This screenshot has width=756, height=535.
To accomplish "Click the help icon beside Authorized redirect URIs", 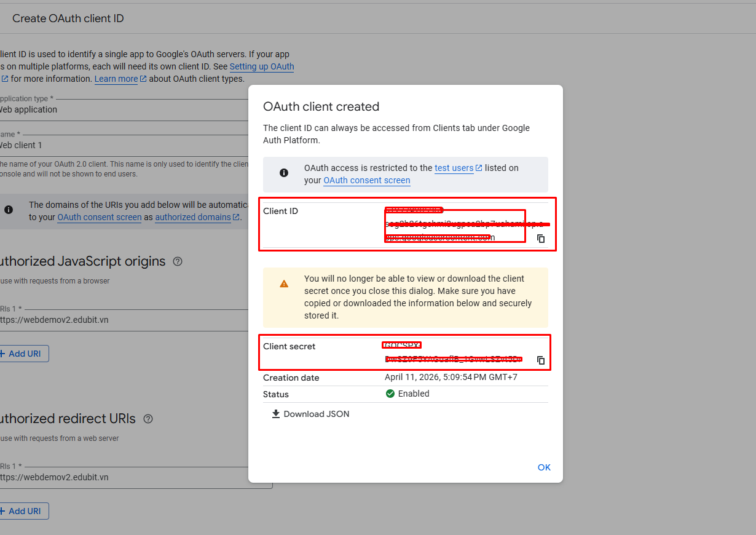I will coord(148,419).
